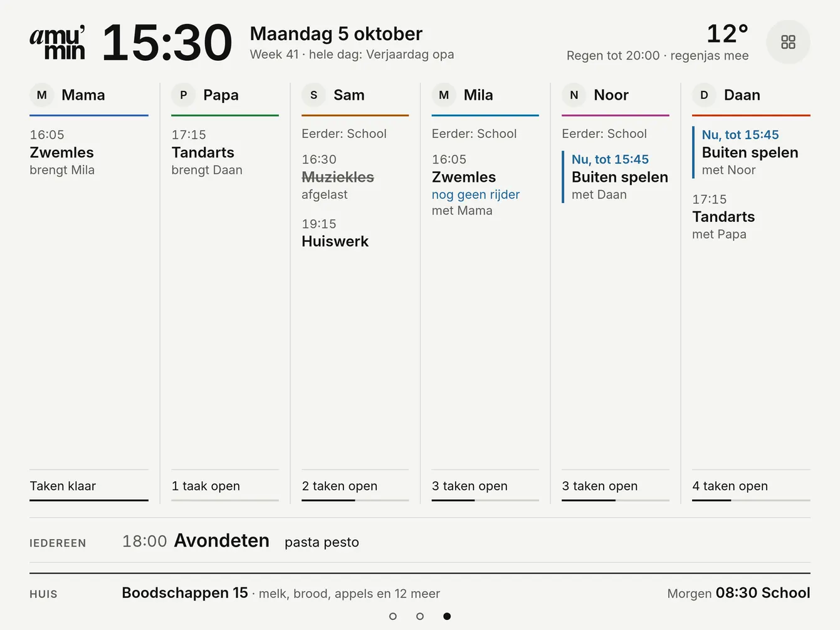This screenshot has width=840, height=630.
Task: Open Papa's '1 taak open' tasks
Action: pos(225,486)
